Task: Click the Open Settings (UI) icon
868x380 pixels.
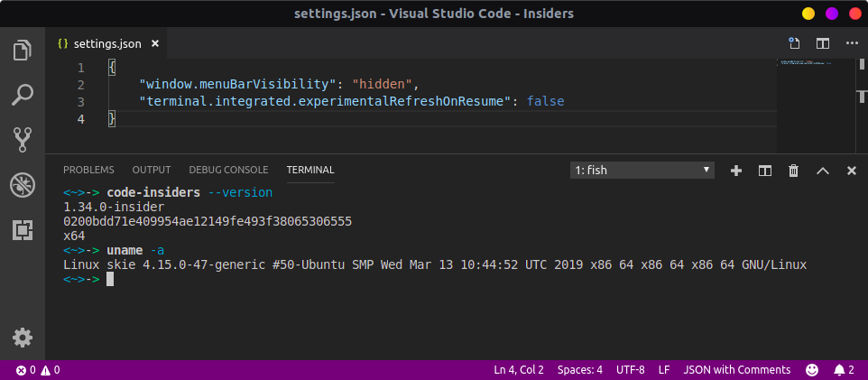Action: click(794, 43)
